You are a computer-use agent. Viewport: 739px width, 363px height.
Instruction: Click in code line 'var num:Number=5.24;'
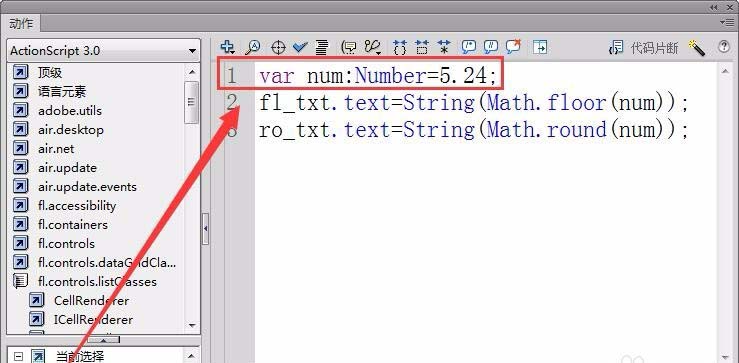click(378, 75)
